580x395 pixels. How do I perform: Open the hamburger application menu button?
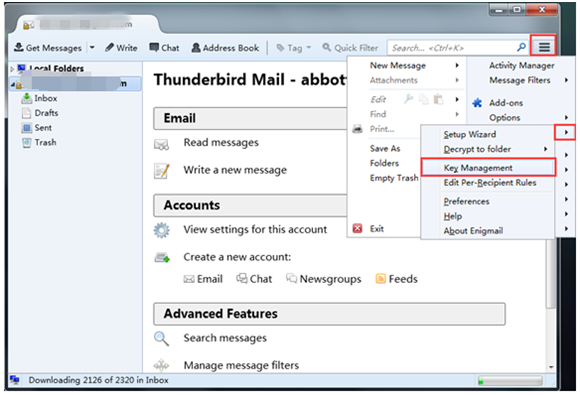coord(544,47)
